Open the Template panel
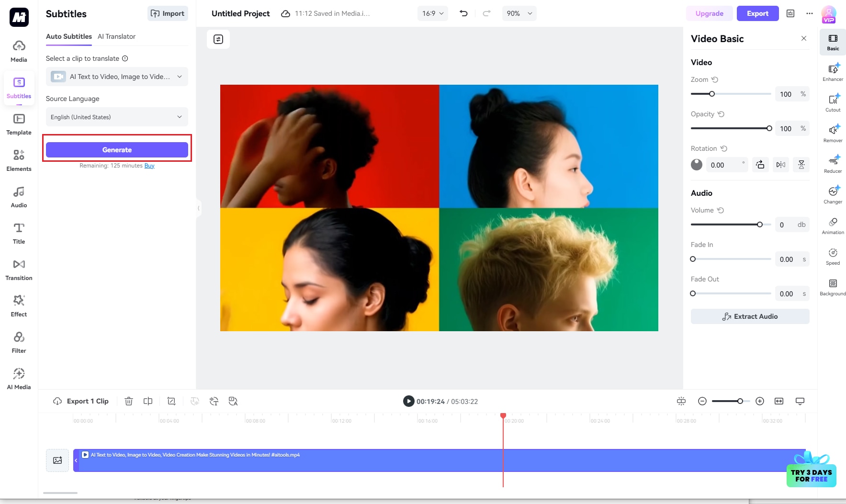Screen dimensions: 846x504 point(19,124)
